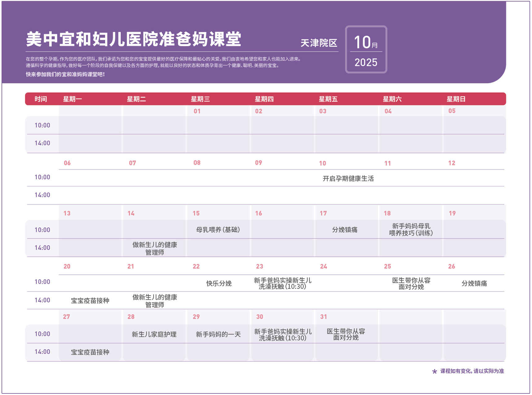The height and width of the screenshot is (395, 532).
Task: Open 医生带你从容面对分娩 on the 31st
Action: (346, 334)
